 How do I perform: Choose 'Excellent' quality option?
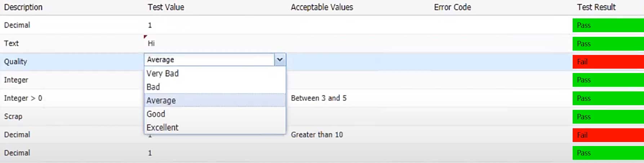[x=163, y=128]
